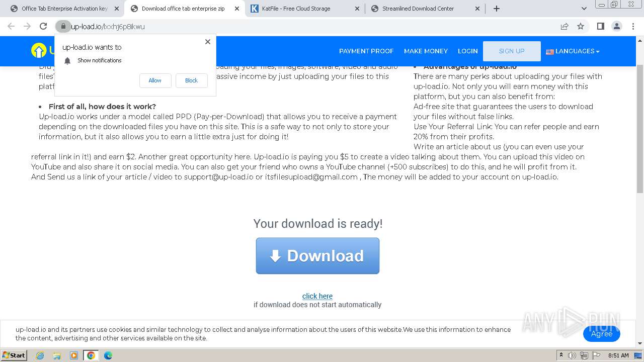
Task: Open Payment Proof page
Action: (x=366, y=51)
